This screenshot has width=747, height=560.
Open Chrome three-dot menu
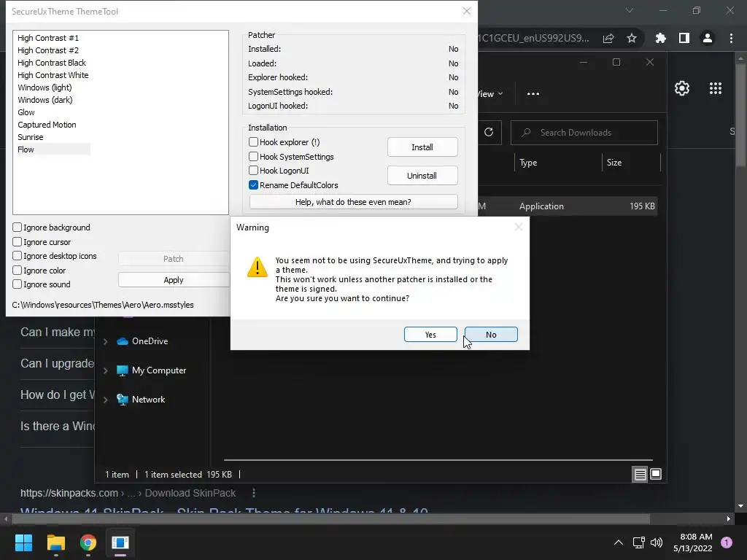tap(731, 38)
